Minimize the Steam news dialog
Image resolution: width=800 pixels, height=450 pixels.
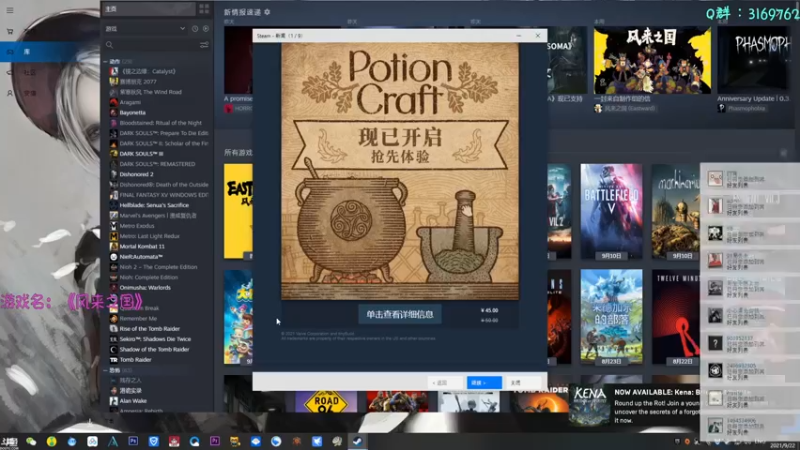tap(518, 36)
